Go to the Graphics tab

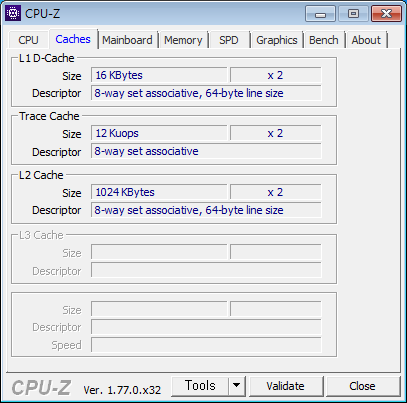(x=277, y=40)
